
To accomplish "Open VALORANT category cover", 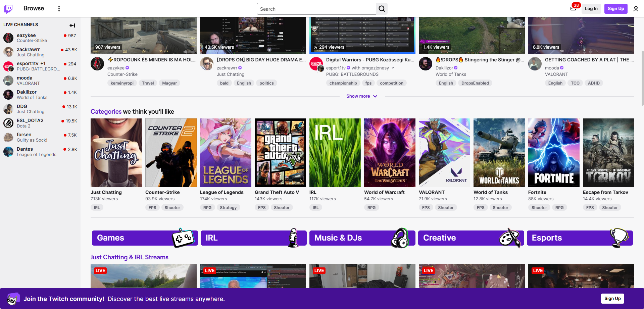I will pos(444,153).
